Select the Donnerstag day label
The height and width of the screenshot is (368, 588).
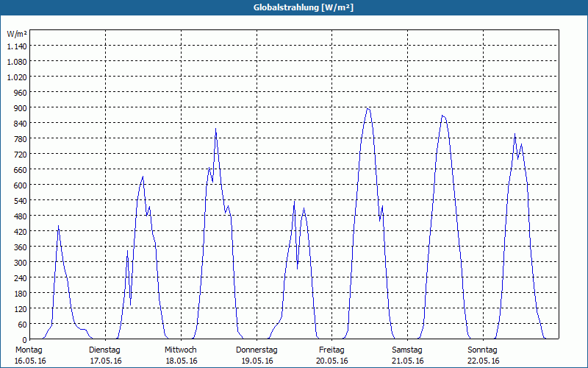click(x=257, y=350)
